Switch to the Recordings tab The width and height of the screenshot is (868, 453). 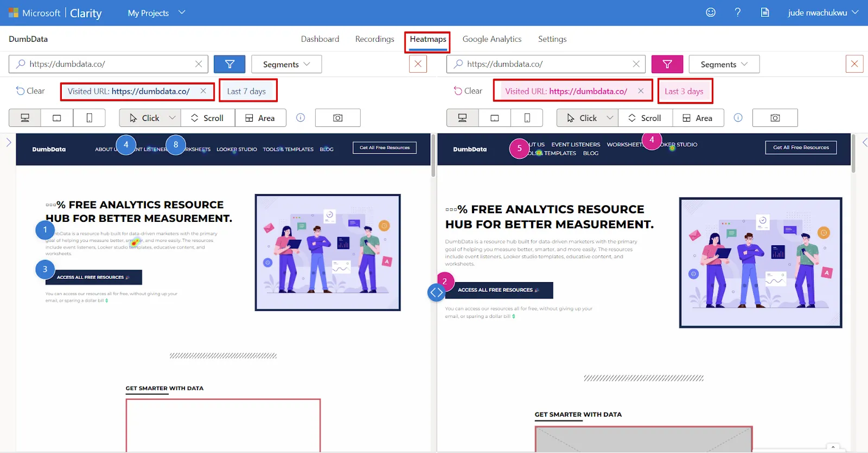tap(375, 39)
